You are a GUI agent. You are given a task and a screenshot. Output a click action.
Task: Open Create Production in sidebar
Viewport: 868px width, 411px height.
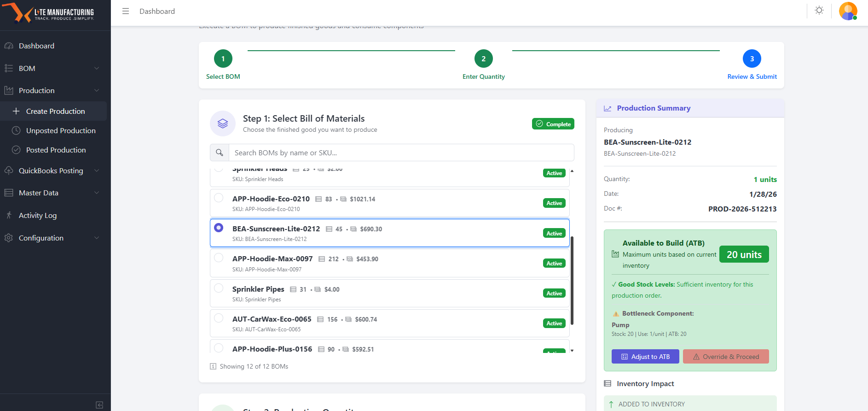pos(53,111)
